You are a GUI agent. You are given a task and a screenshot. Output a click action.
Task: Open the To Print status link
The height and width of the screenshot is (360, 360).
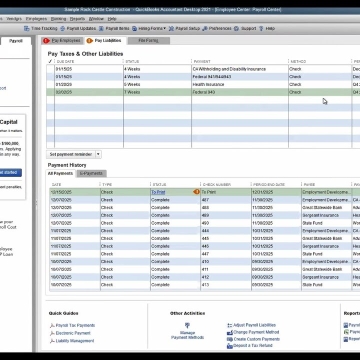pyautogui.click(x=158, y=192)
